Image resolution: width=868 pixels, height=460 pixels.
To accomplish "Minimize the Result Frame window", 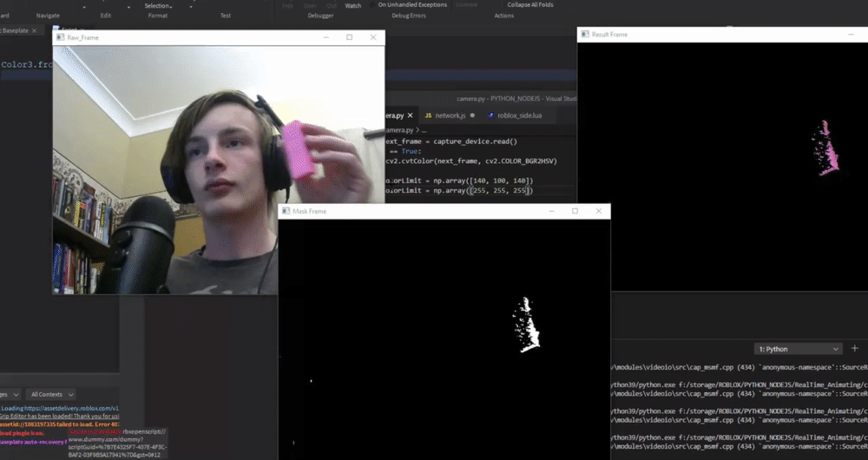I will [851, 35].
